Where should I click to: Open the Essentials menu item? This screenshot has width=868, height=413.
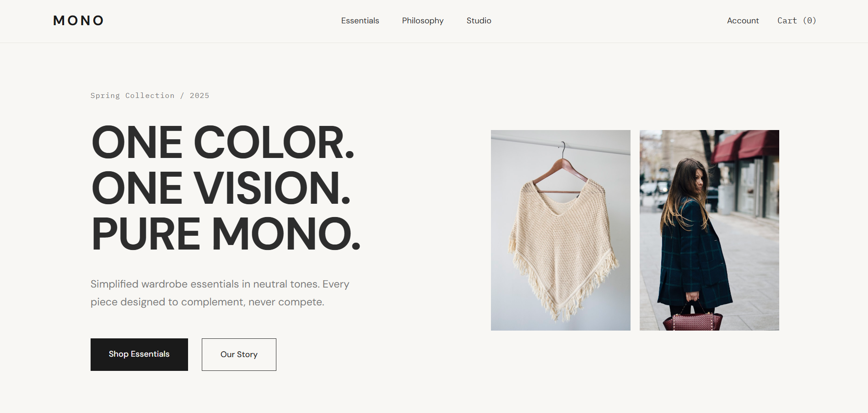tap(360, 21)
